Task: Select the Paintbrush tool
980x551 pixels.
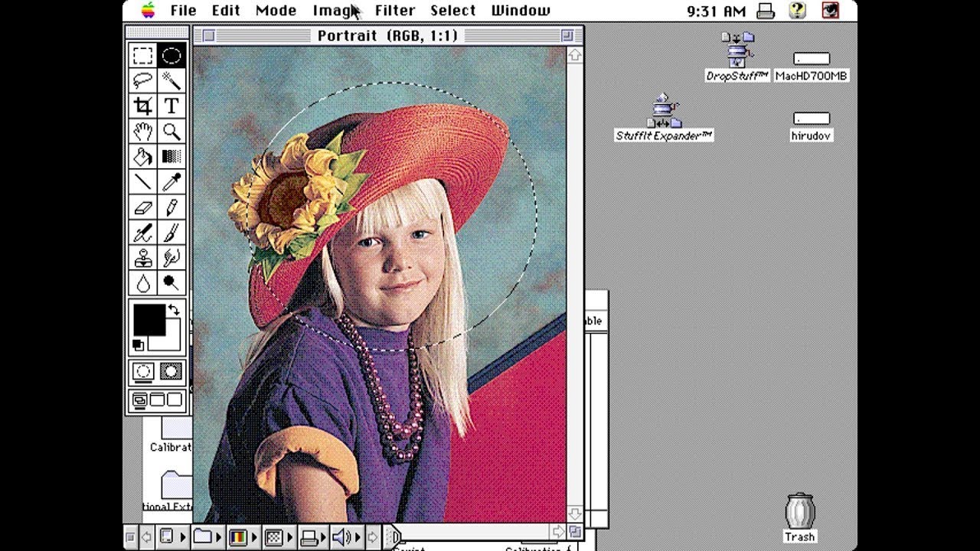Action: tap(171, 232)
